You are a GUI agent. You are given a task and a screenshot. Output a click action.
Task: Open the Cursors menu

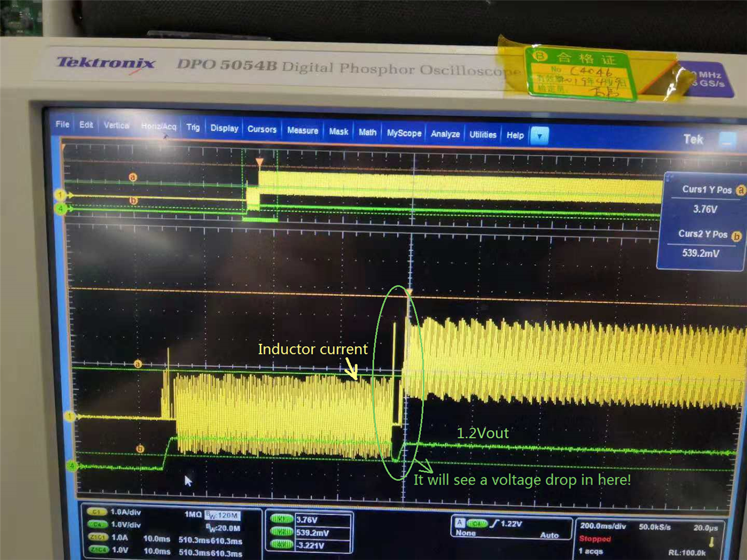pyautogui.click(x=262, y=129)
